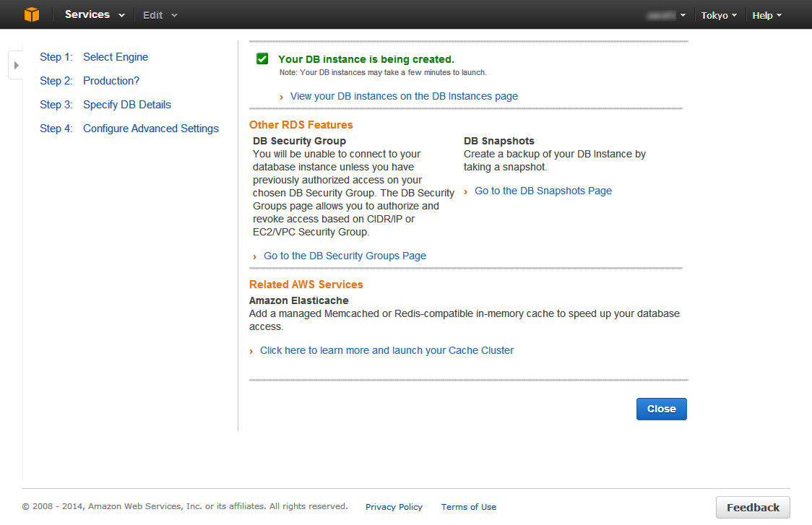Go to Step 2: Production?

(90, 81)
